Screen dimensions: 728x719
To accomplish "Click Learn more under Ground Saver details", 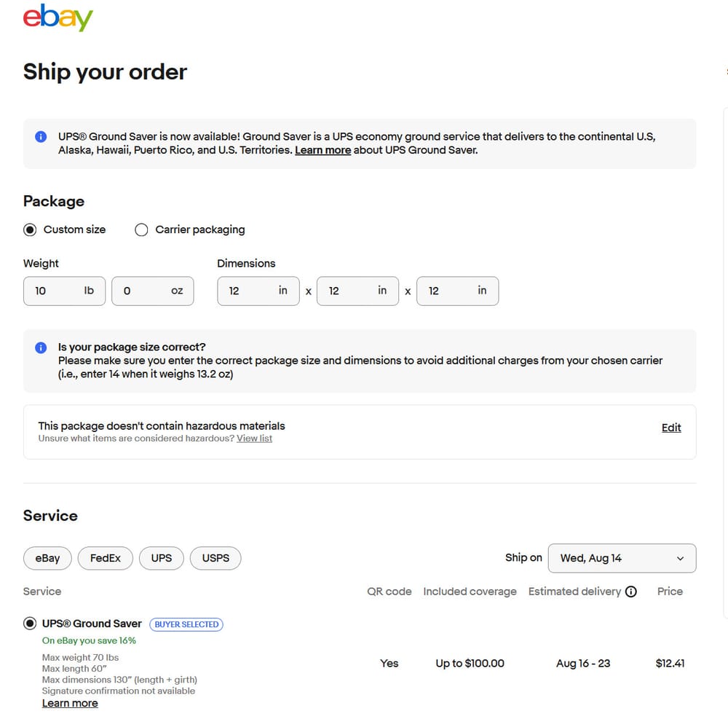I will [x=70, y=703].
